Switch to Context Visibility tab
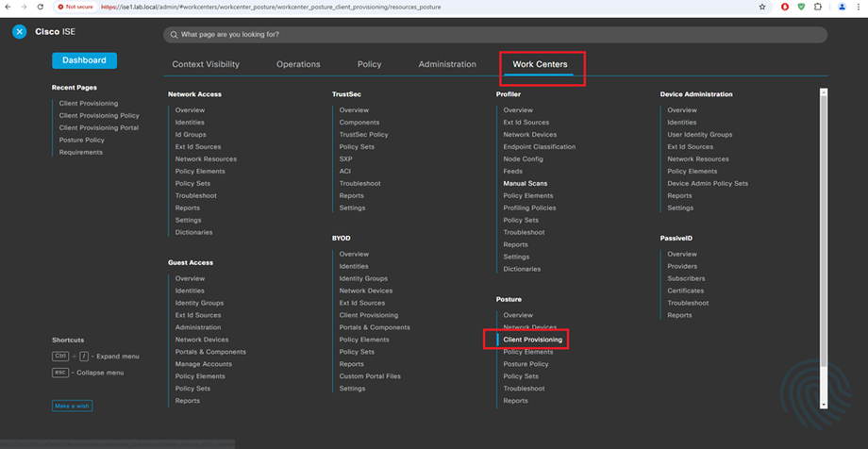The image size is (868, 449). pyautogui.click(x=206, y=64)
